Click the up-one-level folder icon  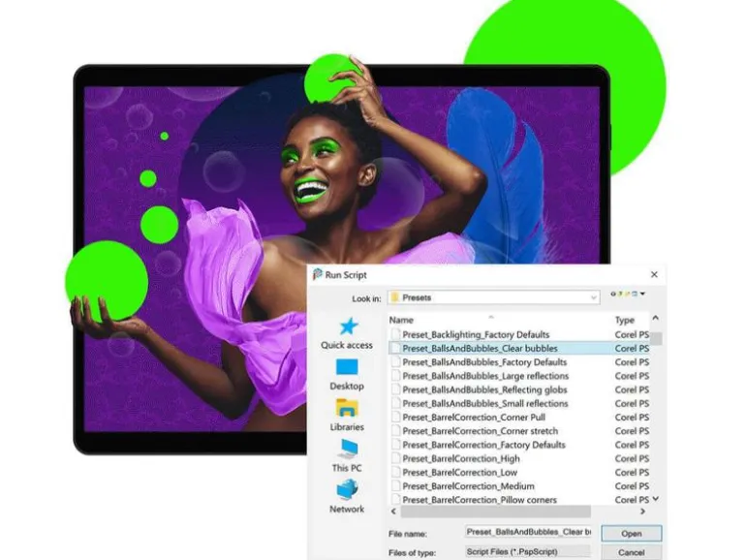pos(620,294)
